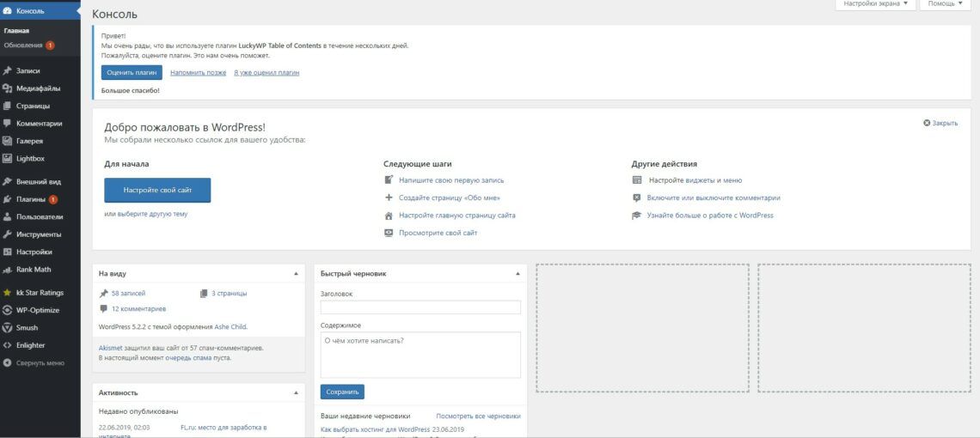Open Записи menu item
Image resolution: width=980 pixels, height=438 pixels.
40,71
